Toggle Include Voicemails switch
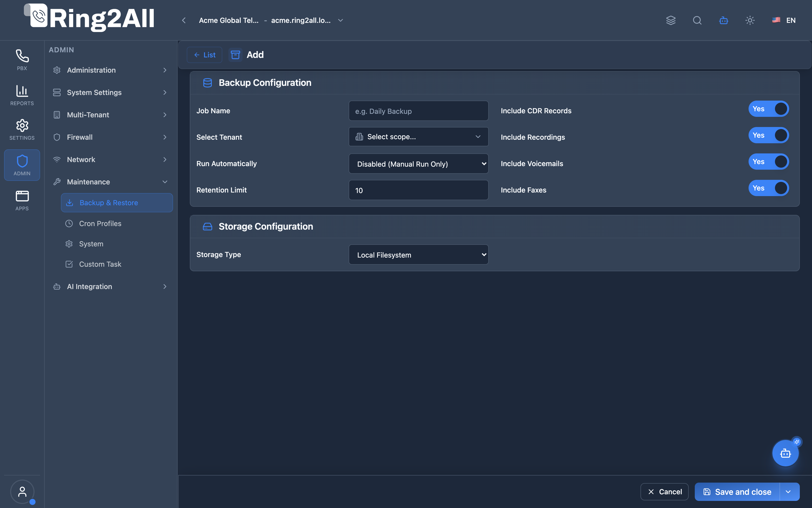This screenshot has height=508, width=812. [x=768, y=162]
